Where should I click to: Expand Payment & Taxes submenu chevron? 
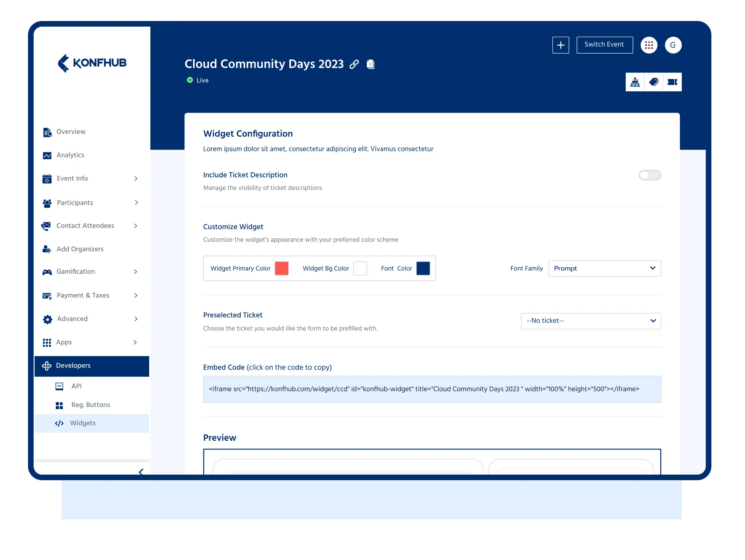pyautogui.click(x=136, y=296)
